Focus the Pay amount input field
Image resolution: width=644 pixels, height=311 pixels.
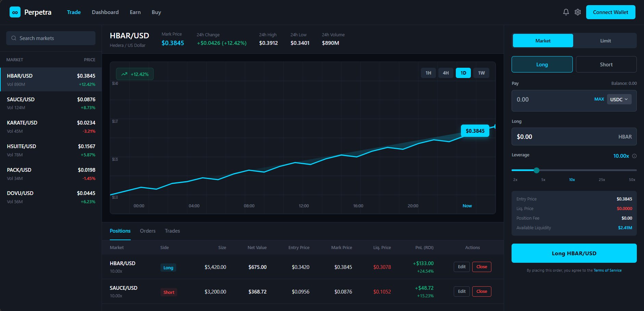(551, 100)
